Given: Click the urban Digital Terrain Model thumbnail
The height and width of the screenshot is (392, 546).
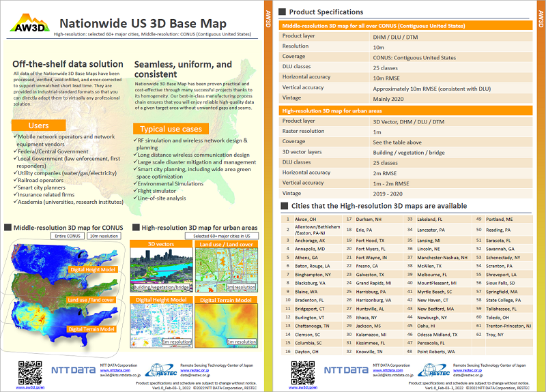Looking at the screenshot, I should point(226,325).
